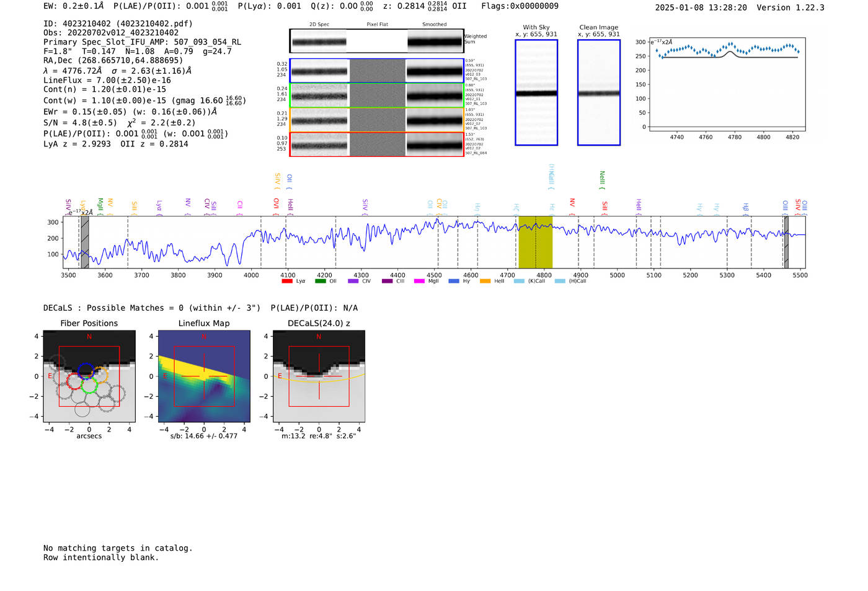Click the Obs: 20220702v012_4023210402 line
The height and width of the screenshot is (591, 868).
click(111, 33)
